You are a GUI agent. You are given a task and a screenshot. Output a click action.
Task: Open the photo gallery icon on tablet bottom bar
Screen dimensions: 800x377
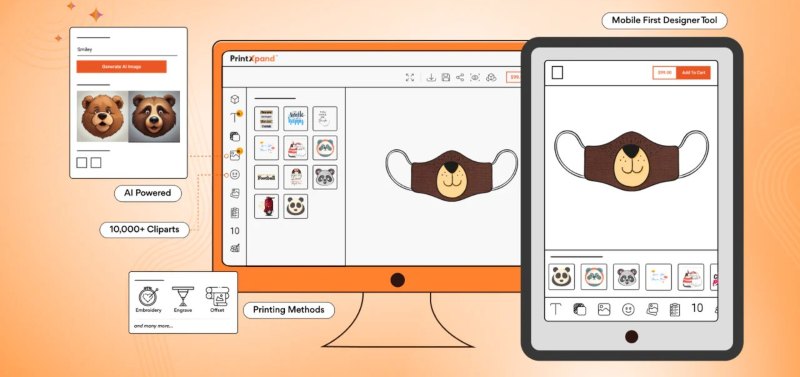coord(652,309)
